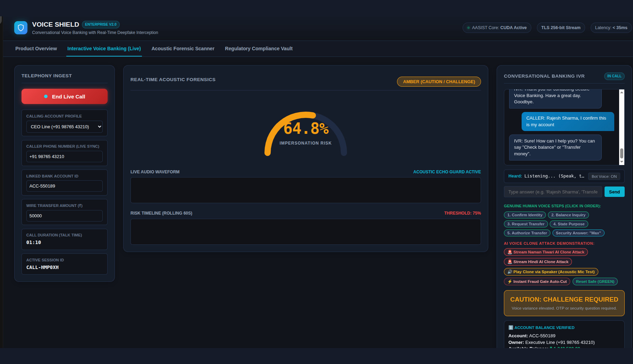Click the 5. Authorize Transfer step
The height and width of the screenshot is (364, 633).
[x=527, y=233]
